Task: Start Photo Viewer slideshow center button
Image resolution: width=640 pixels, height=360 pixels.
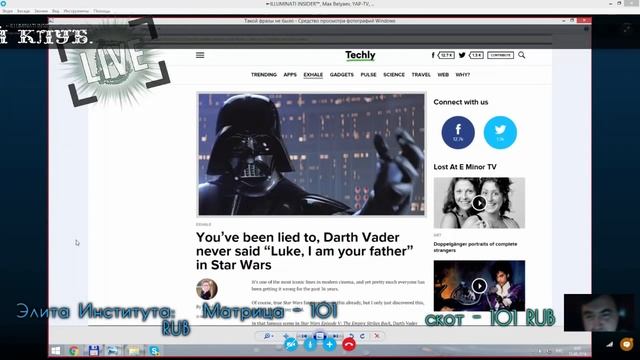Action: pyautogui.click(x=320, y=336)
